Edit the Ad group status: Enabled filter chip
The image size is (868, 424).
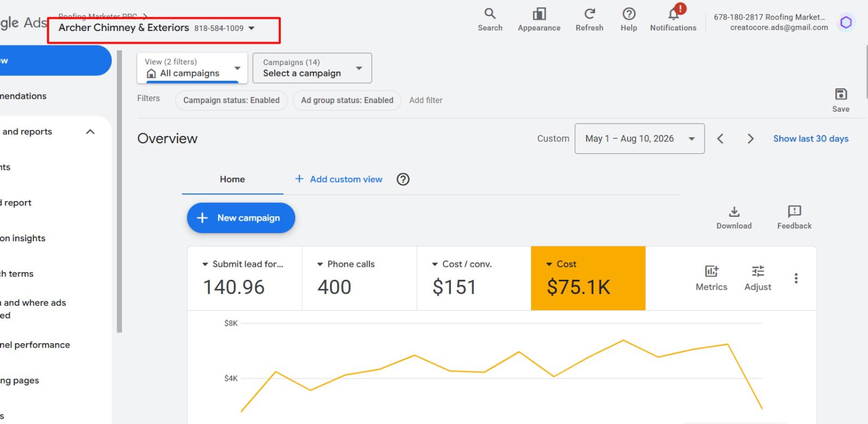[347, 100]
